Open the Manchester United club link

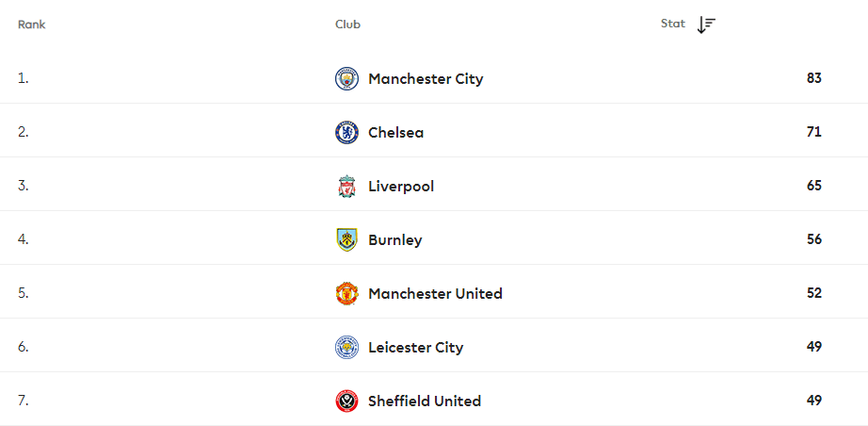pos(436,294)
